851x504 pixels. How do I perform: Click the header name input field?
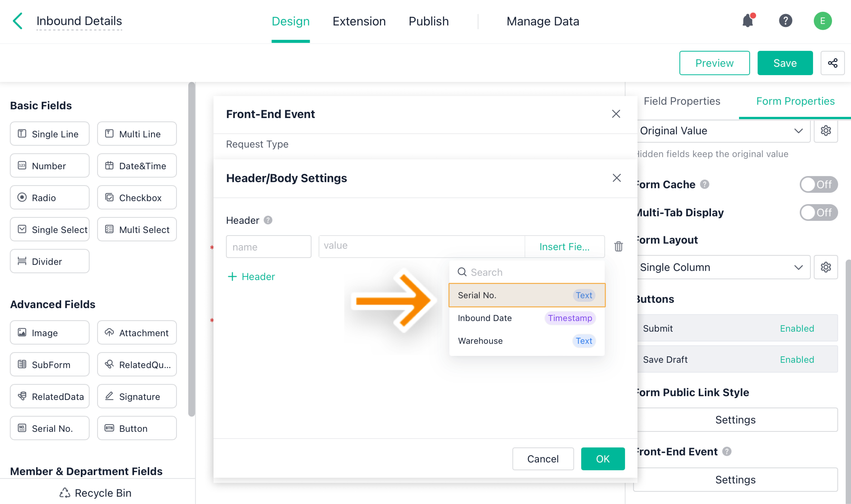268,247
